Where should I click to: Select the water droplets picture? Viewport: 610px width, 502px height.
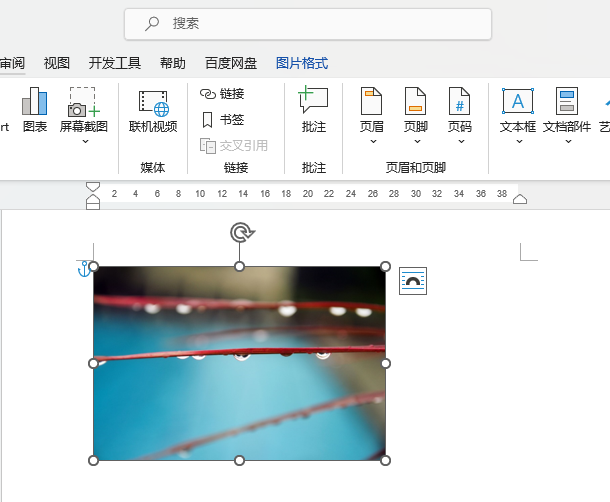(x=239, y=363)
